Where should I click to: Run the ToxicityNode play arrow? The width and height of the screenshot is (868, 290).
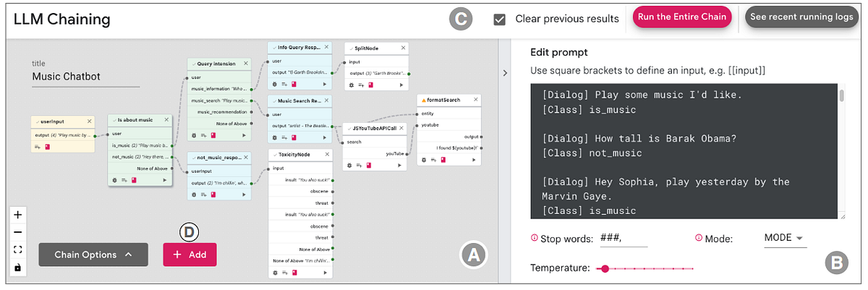coord(325,273)
